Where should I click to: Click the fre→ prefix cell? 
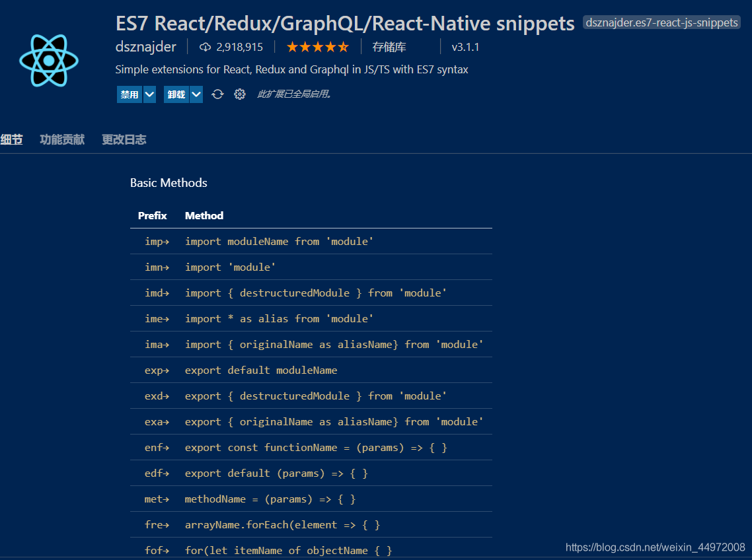click(x=157, y=525)
